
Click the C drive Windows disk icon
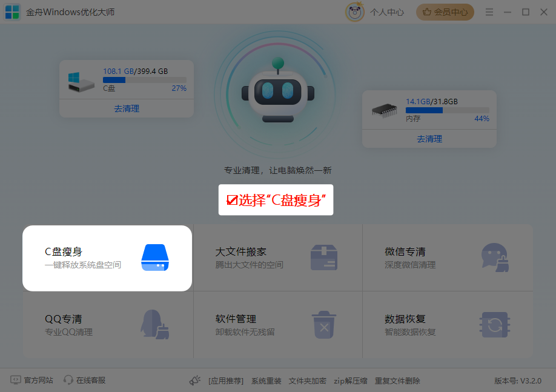point(81,82)
